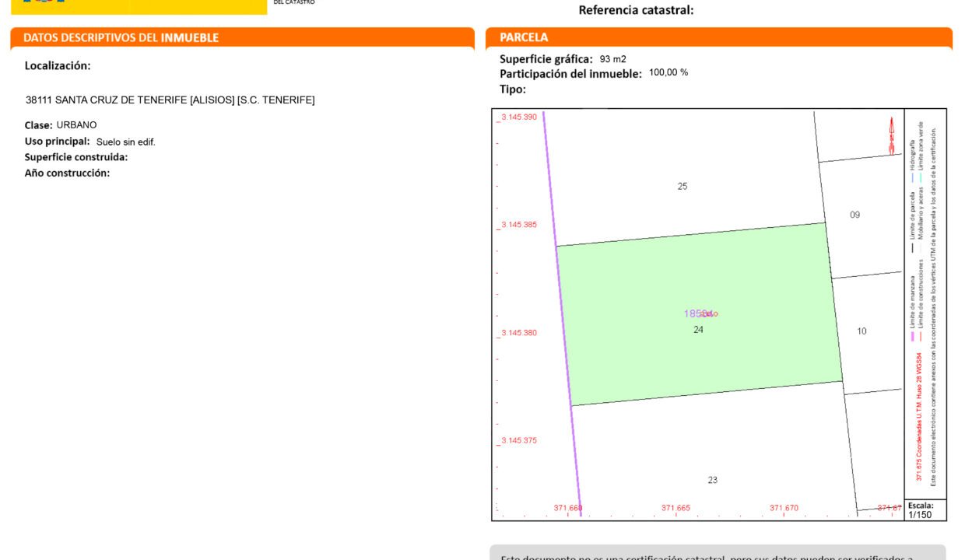Click the 'Límite de parcela' legend entry

point(912,217)
